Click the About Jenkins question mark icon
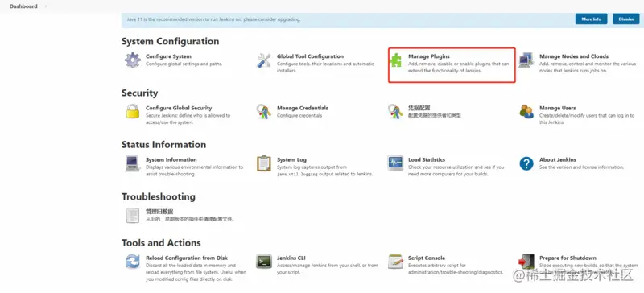 coord(526,163)
